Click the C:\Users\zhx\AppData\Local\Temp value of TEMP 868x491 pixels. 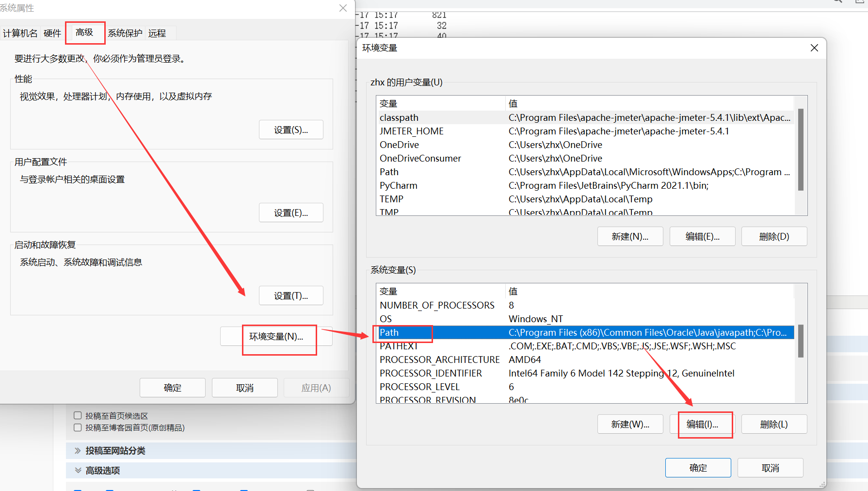[x=580, y=199]
